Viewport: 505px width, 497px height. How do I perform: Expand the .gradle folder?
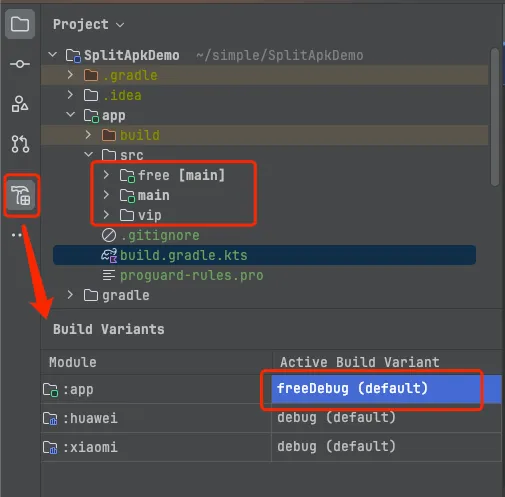coord(70,75)
